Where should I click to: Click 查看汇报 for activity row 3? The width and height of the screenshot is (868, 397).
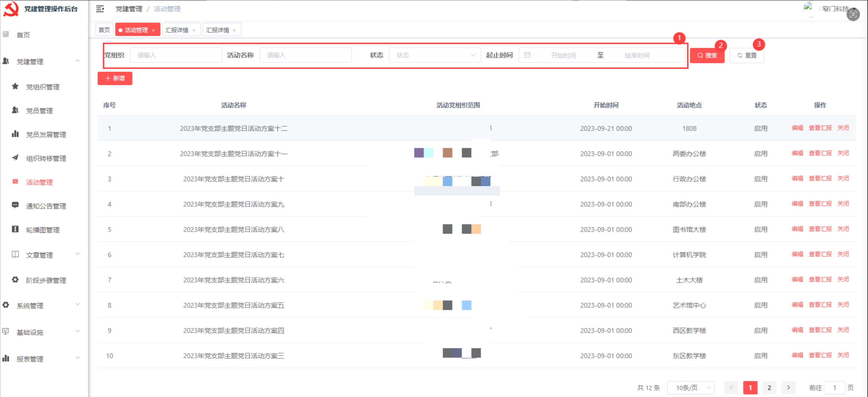point(820,178)
